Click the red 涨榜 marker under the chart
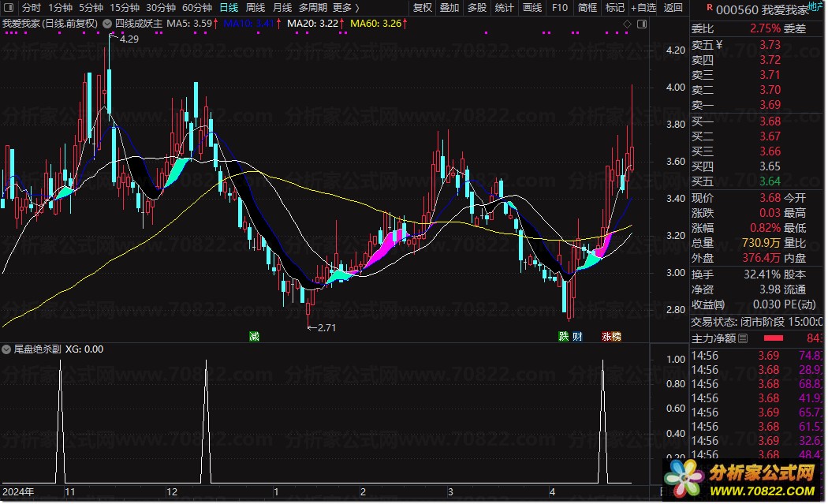828x504 pixels. (611, 337)
